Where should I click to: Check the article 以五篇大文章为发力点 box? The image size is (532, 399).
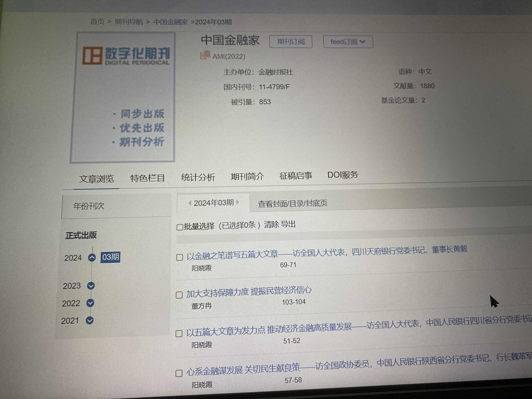179,334
